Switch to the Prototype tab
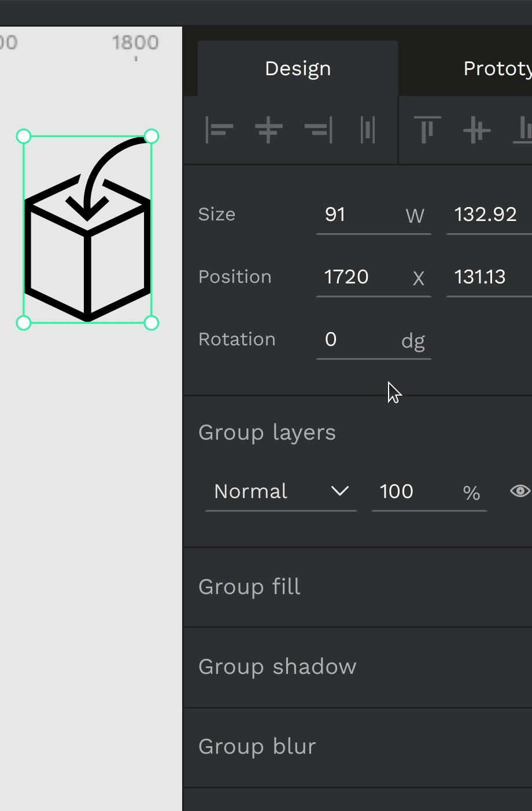 tap(497, 68)
